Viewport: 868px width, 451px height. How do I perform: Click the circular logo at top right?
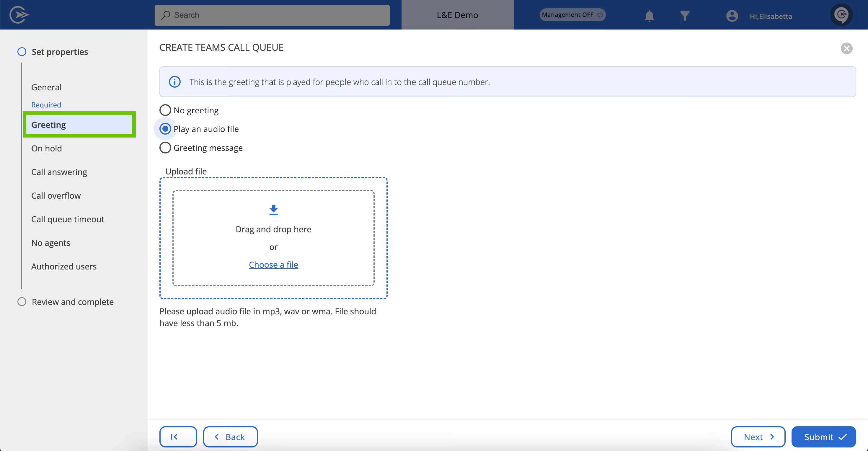[841, 14]
